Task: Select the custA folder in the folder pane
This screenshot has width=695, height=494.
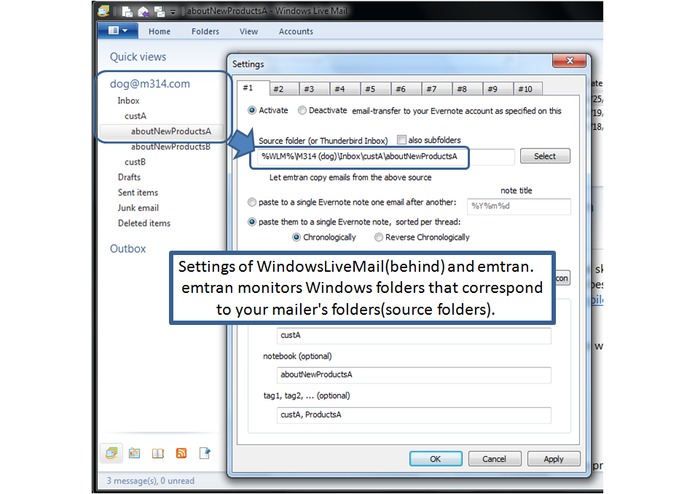Action: click(136, 116)
